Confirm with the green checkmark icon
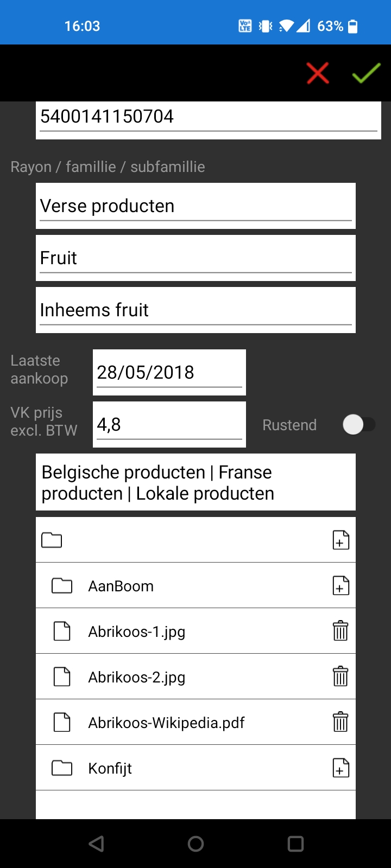Image resolution: width=391 pixels, height=868 pixels. coord(366,73)
